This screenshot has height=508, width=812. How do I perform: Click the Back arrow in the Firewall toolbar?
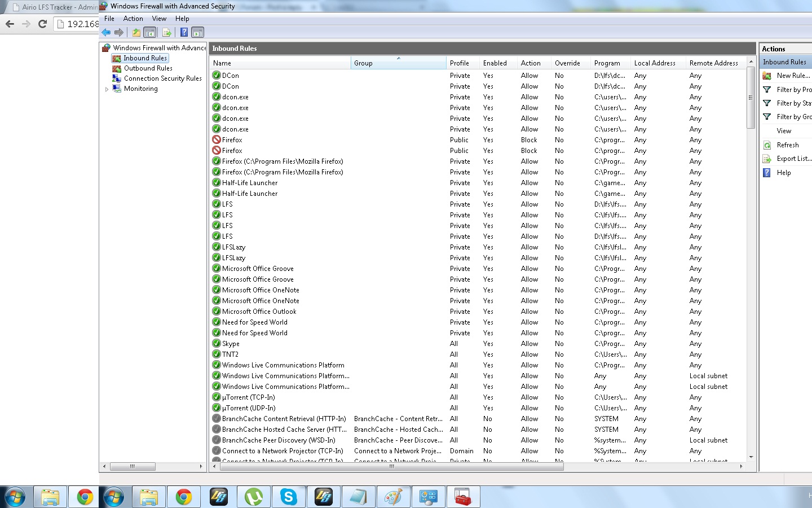(106, 32)
